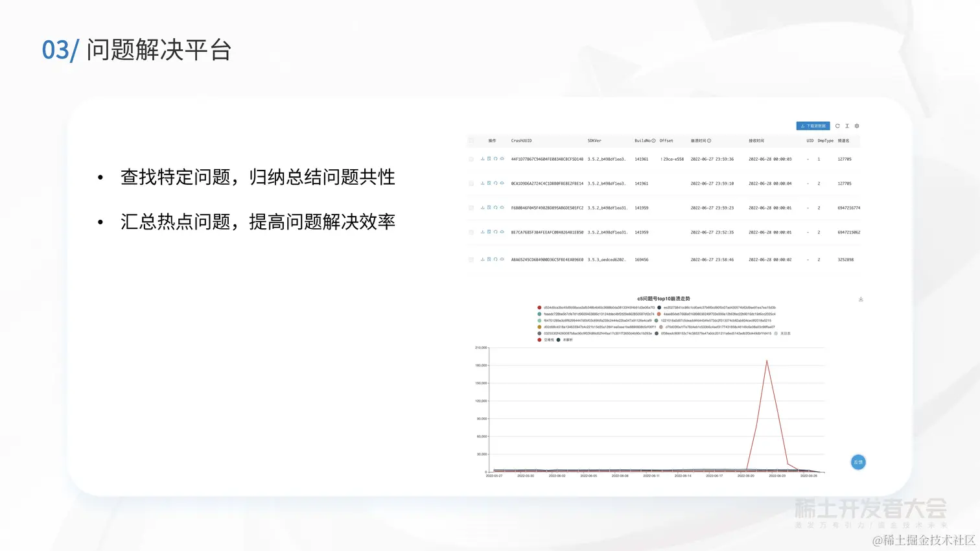The image size is (980, 551).
Task: Click x-axis date label 2022-06-20
Action: tap(745, 476)
